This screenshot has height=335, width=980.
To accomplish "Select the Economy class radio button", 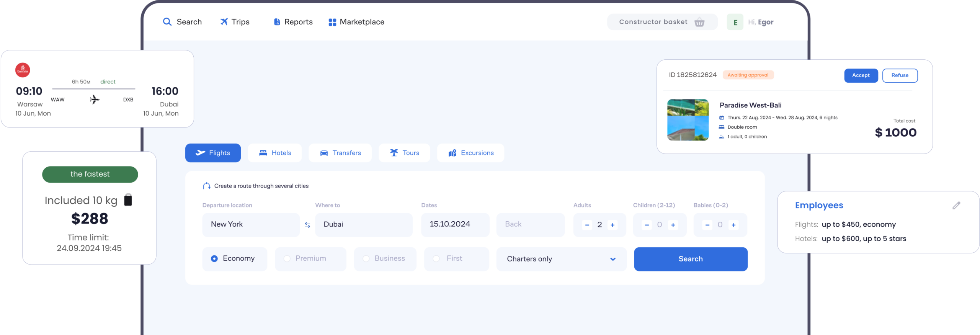I will (x=214, y=259).
